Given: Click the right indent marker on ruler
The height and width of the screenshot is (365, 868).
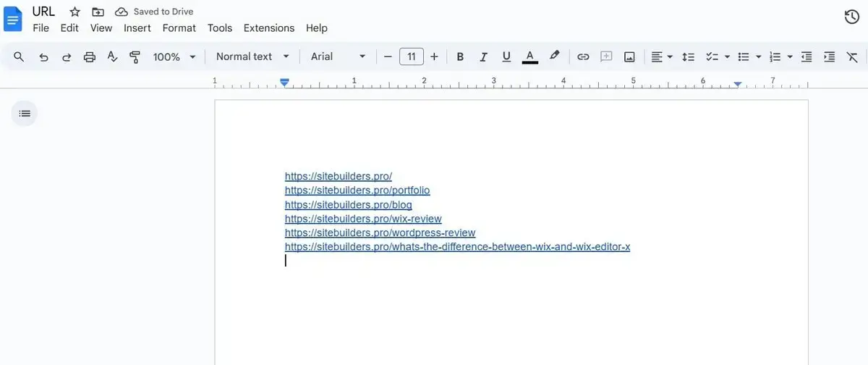Looking at the screenshot, I should click(x=737, y=85).
